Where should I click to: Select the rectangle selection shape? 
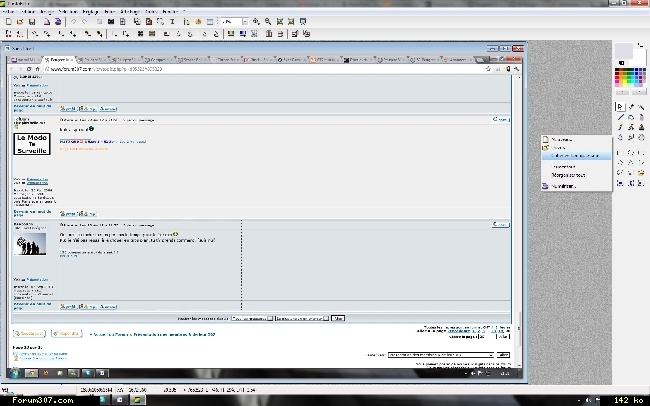point(620,153)
